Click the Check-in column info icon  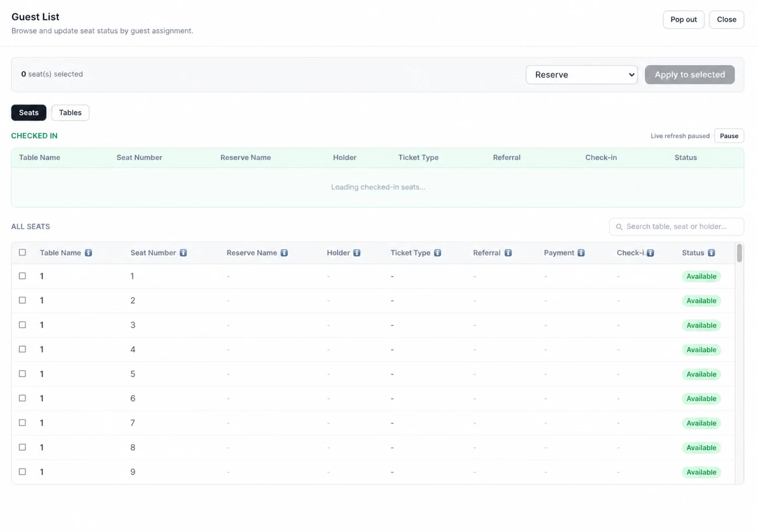pos(650,253)
